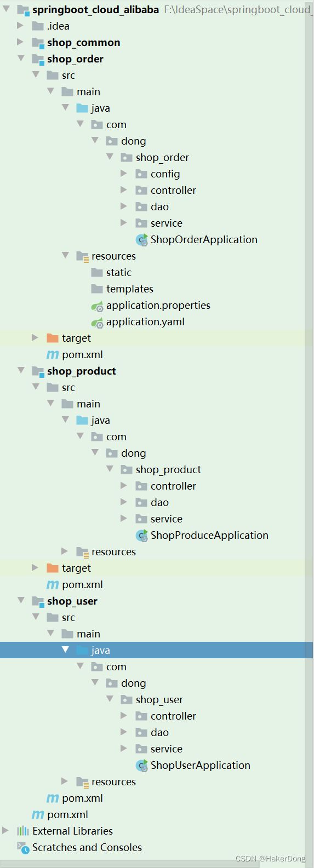Select the shop_product module name
Viewport: 314px width, 868px height.
(82, 371)
